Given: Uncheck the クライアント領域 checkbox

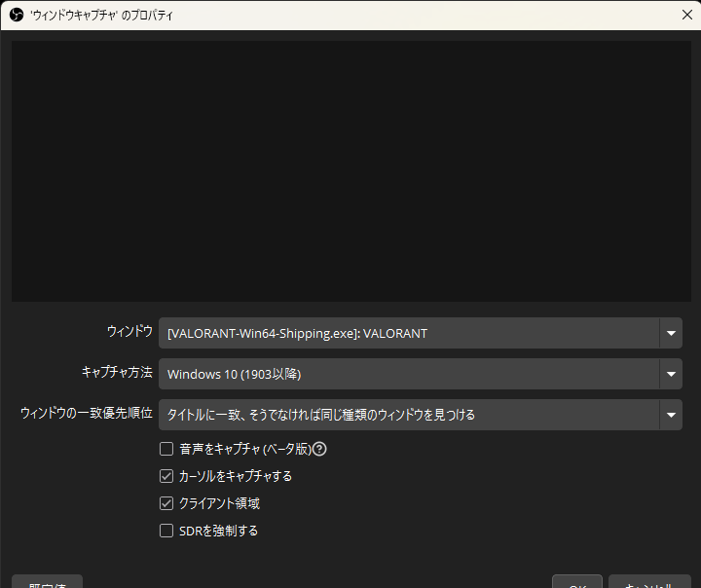Looking at the screenshot, I should point(166,503).
